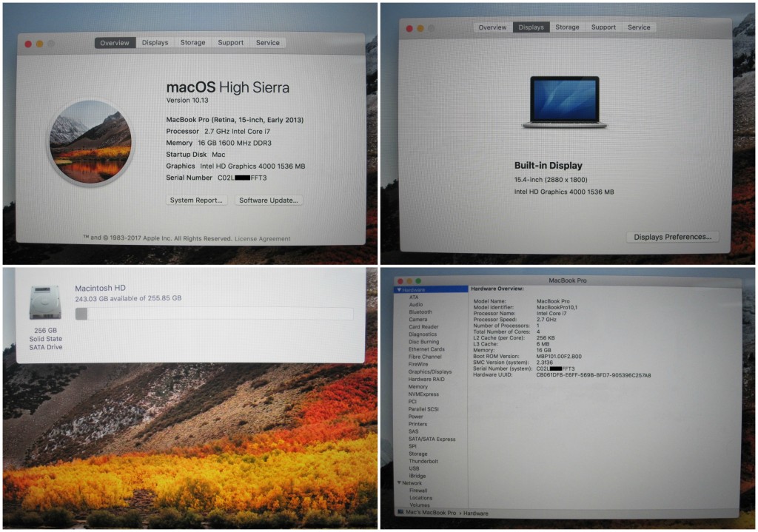
Task: Click the computer icon beside Mac's MacBook Pro
Action: [x=400, y=513]
